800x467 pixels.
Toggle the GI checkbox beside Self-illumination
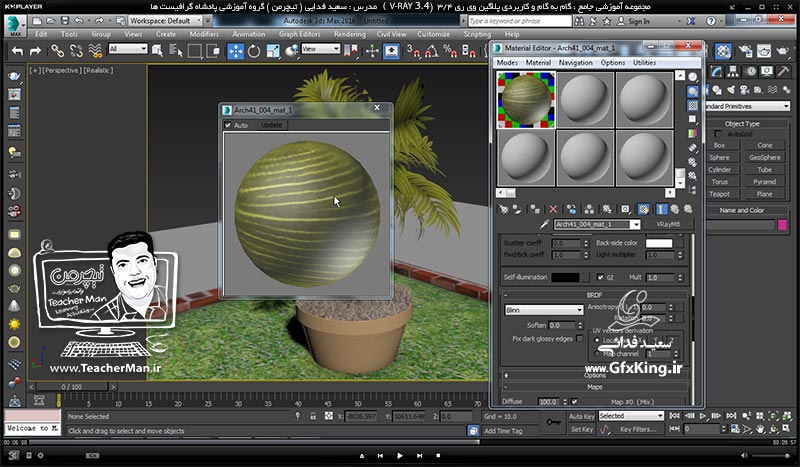[x=600, y=277]
